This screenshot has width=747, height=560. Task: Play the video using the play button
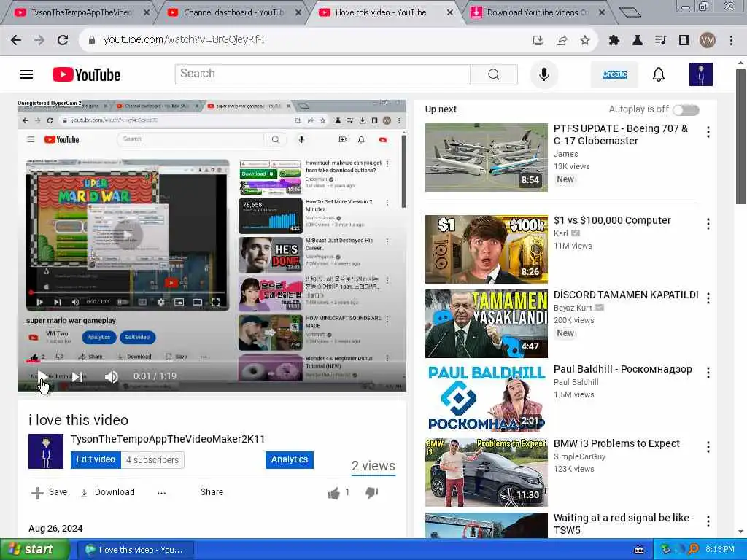42,376
